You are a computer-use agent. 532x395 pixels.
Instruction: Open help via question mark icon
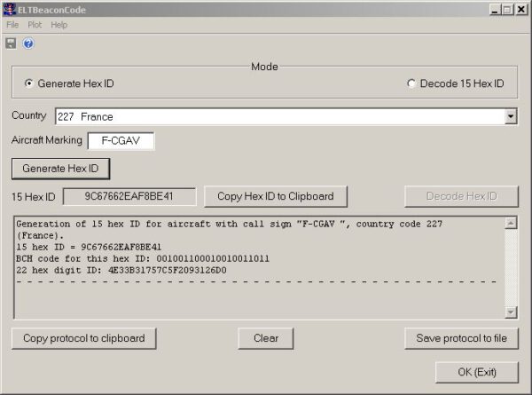click(x=28, y=43)
